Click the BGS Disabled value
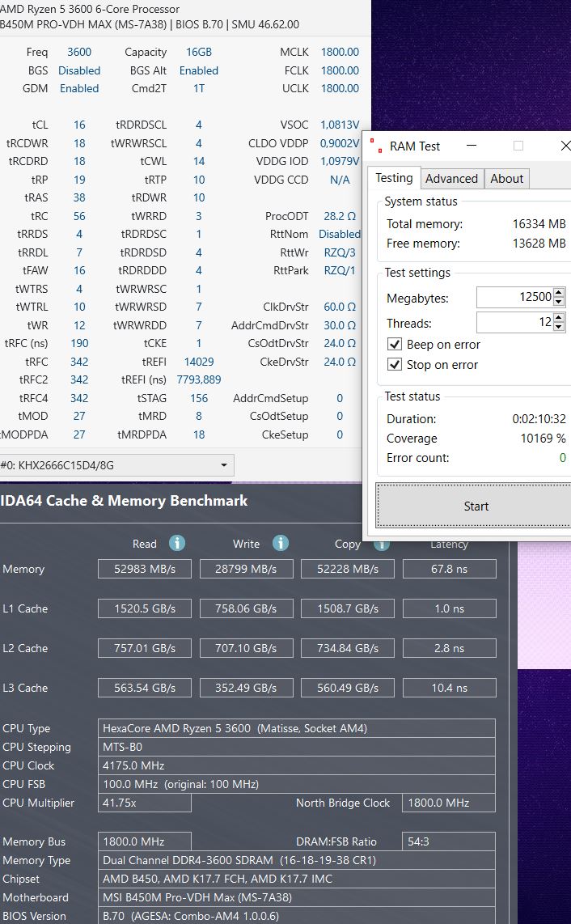571x924 pixels. (79, 70)
